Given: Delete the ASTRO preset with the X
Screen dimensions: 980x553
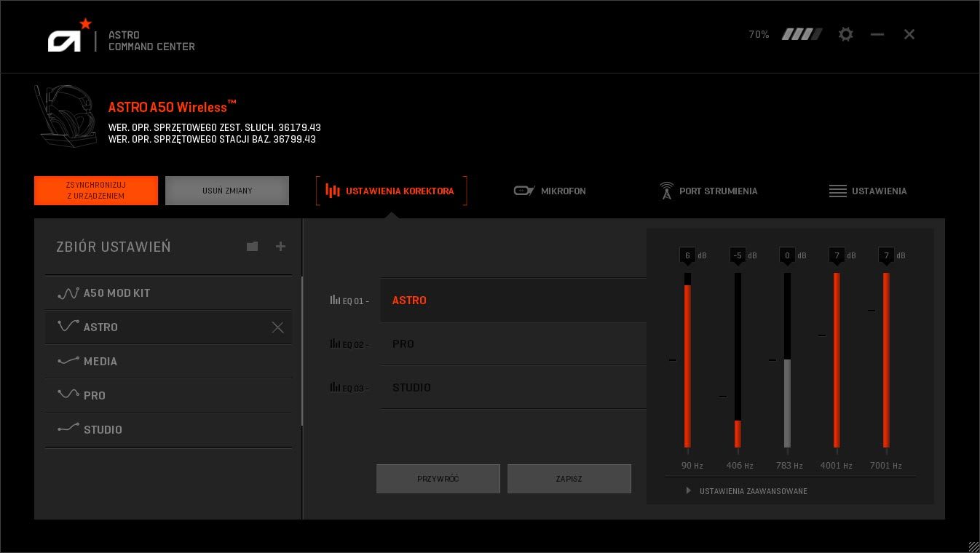Looking at the screenshot, I should click(x=277, y=327).
